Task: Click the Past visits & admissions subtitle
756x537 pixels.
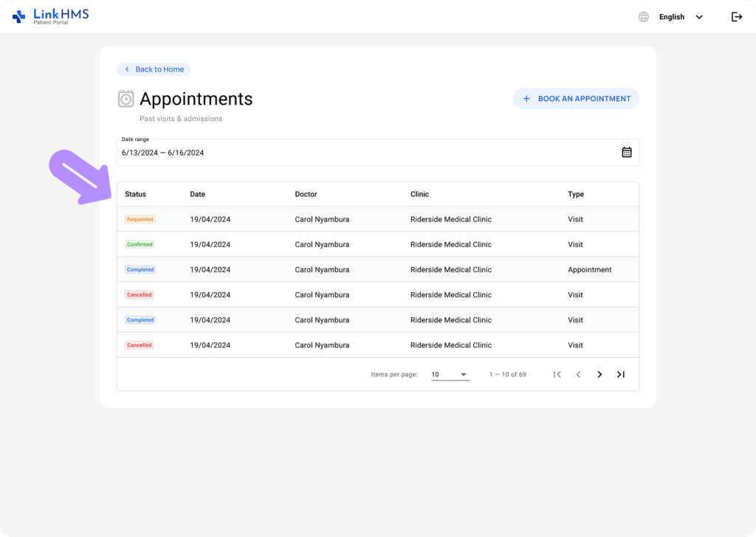Action: (x=181, y=119)
